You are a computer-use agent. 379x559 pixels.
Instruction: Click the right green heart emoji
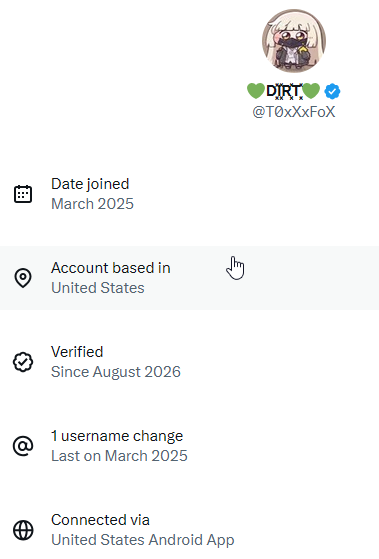click(311, 91)
